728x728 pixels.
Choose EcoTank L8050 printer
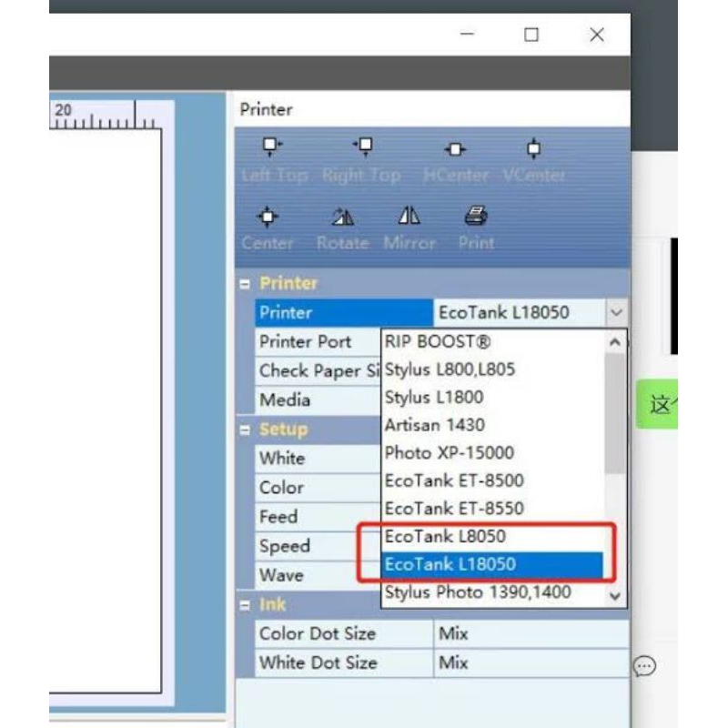pyautogui.click(x=492, y=537)
